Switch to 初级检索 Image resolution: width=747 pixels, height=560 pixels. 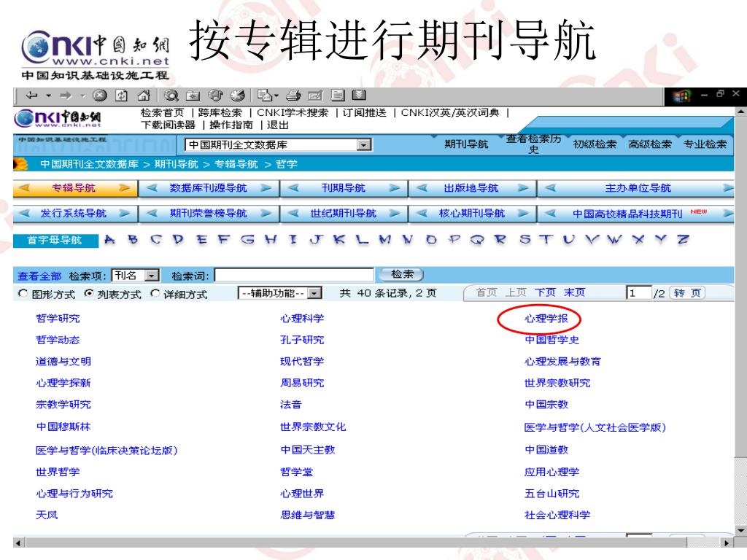[x=595, y=144]
